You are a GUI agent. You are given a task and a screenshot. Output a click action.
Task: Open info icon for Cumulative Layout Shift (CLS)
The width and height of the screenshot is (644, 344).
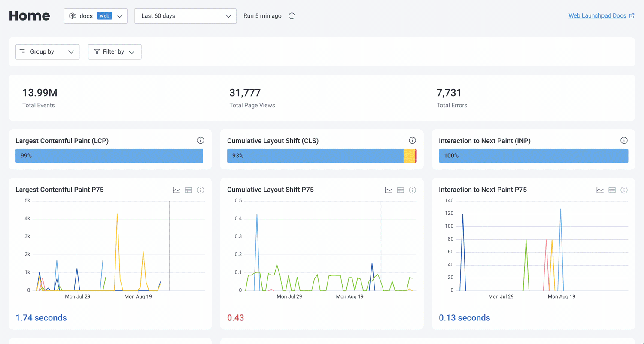[412, 140]
